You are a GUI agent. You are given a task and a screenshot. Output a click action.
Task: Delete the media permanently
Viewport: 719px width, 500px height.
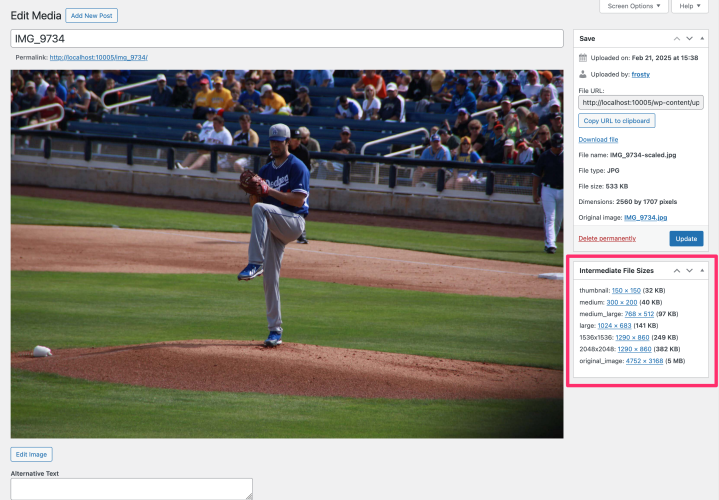[607, 238]
